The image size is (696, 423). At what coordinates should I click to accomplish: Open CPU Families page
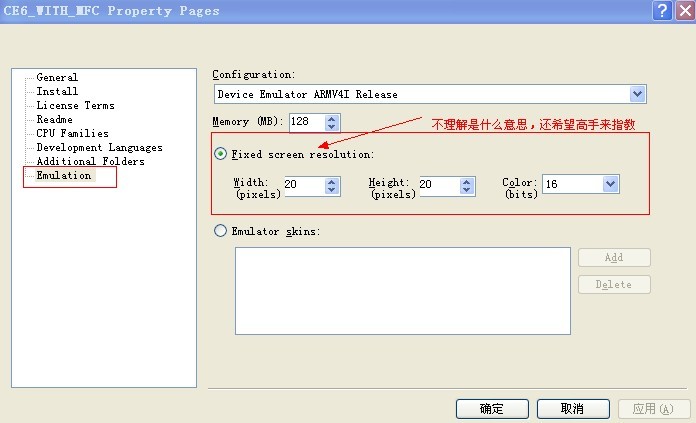72,133
